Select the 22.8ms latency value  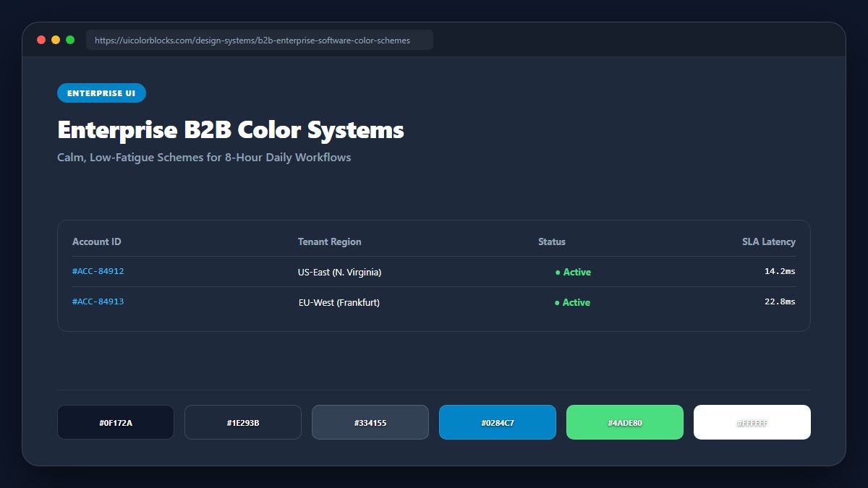pyautogui.click(x=780, y=301)
